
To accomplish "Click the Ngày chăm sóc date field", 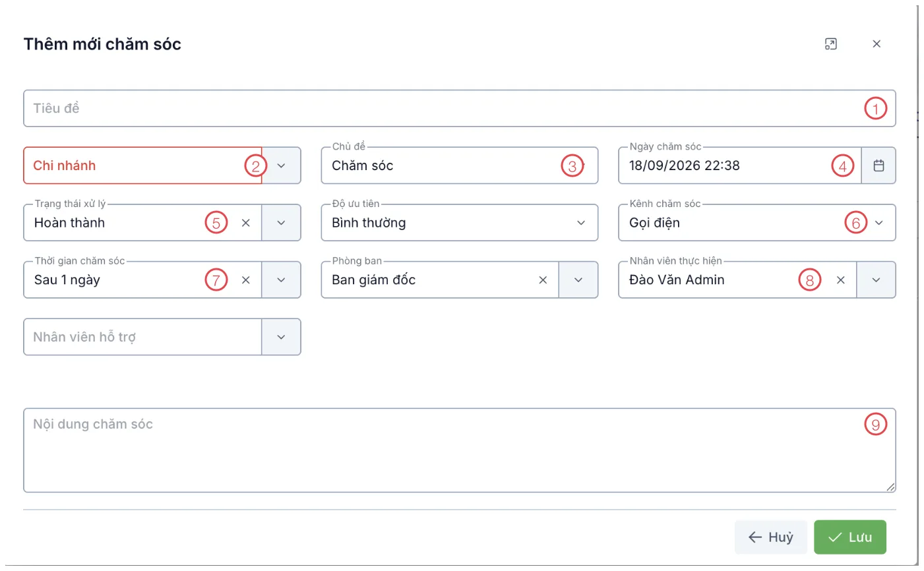I will [x=739, y=165].
